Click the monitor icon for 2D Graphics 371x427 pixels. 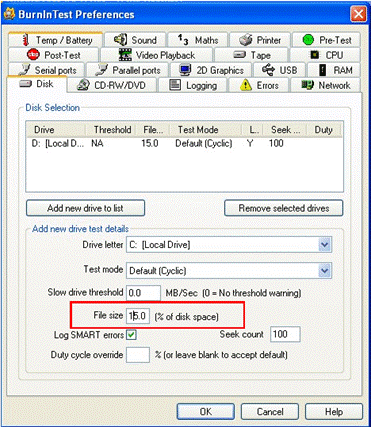point(185,70)
